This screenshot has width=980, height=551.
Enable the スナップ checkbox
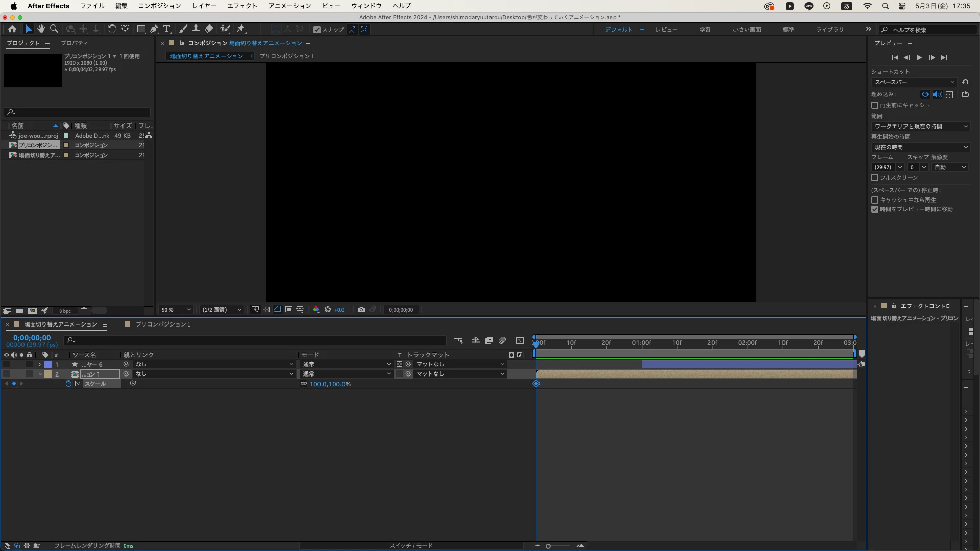(x=317, y=30)
